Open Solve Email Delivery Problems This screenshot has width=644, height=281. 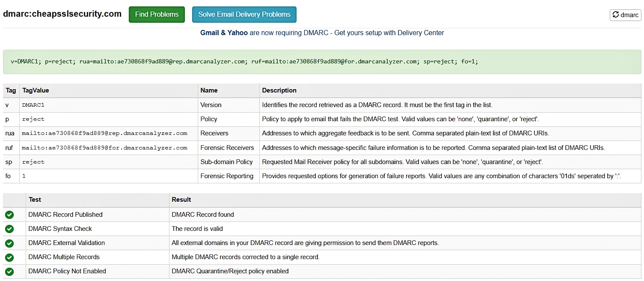pos(244,15)
